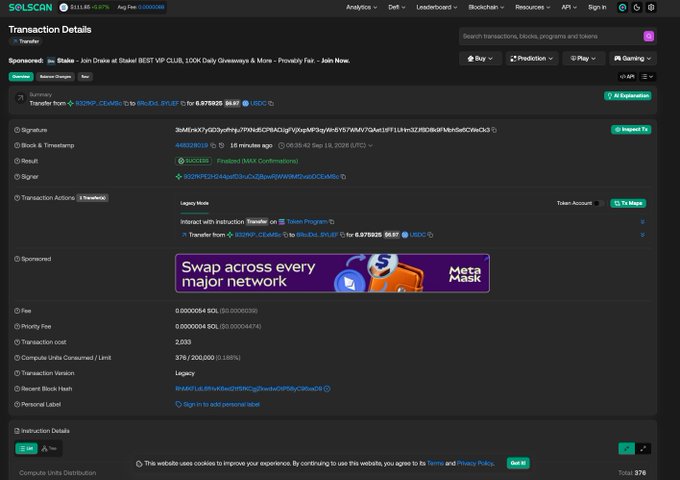Image resolution: width=680 pixels, height=480 pixels.
Task: Click the magenta search button
Action: 648,36
